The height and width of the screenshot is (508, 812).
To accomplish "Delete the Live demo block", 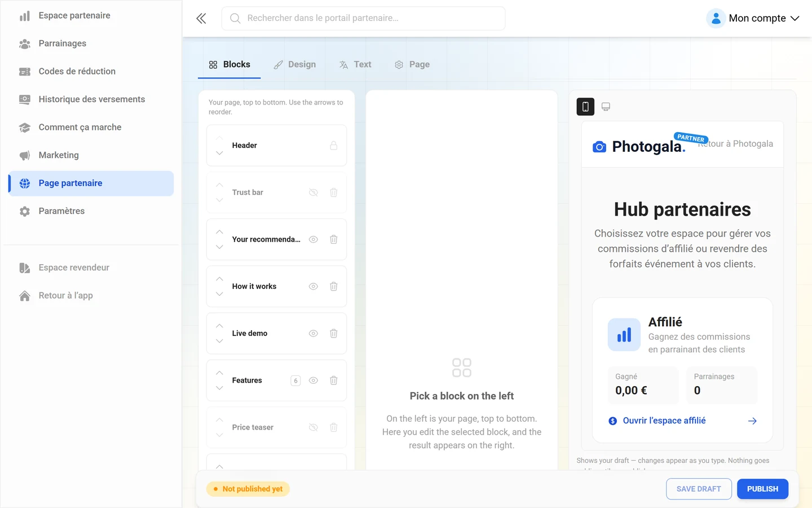I will pyautogui.click(x=334, y=334).
